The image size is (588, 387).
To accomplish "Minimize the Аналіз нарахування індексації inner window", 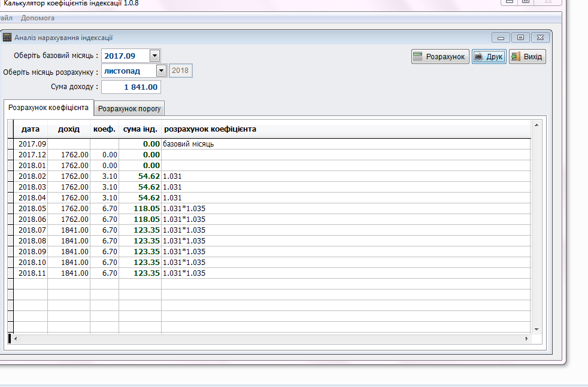I will [x=501, y=38].
